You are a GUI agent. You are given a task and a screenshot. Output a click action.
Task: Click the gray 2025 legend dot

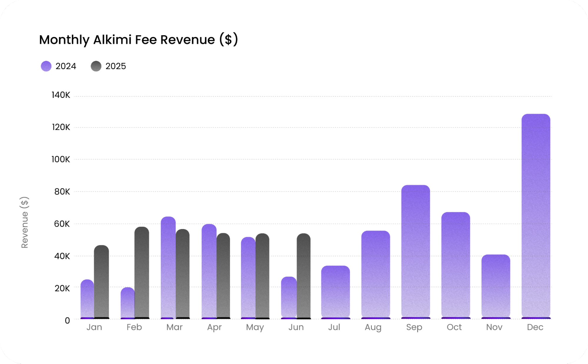(96, 66)
